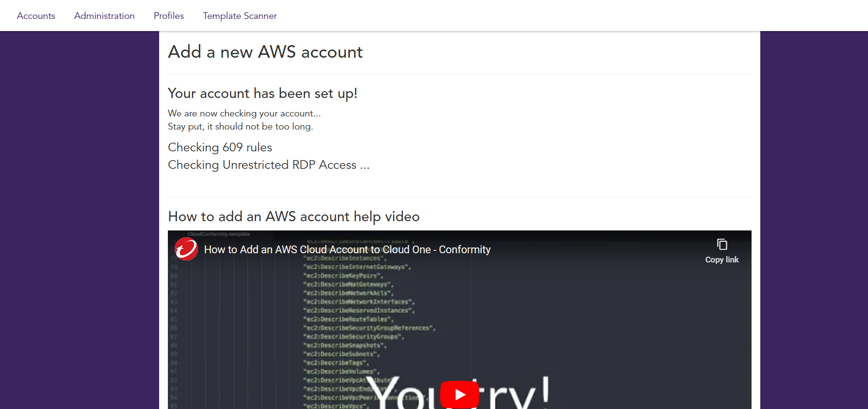The height and width of the screenshot is (409, 868).
Task: Open the Accounts menu
Action: pos(36,16)
